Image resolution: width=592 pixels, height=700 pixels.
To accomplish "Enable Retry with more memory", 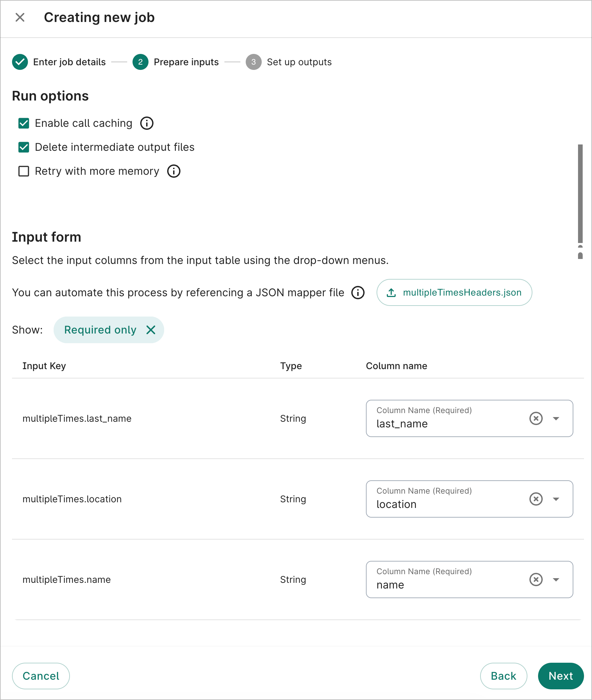I will [24, 171].
